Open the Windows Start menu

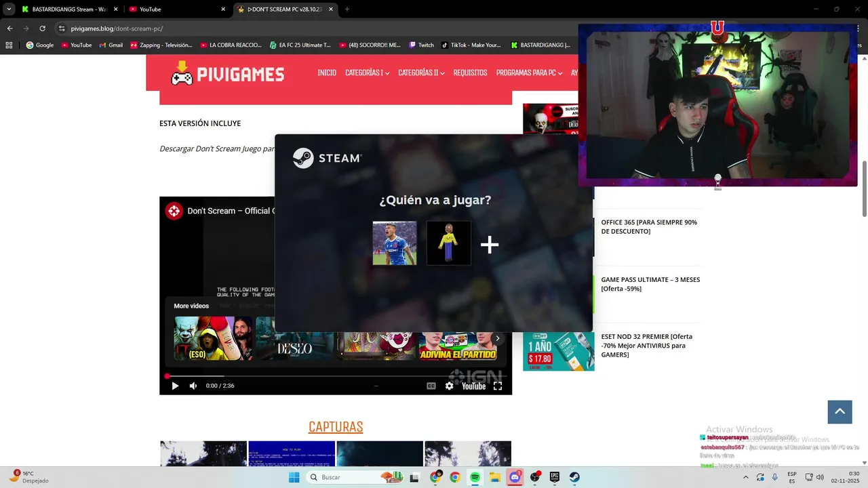(x=294, y=477)
